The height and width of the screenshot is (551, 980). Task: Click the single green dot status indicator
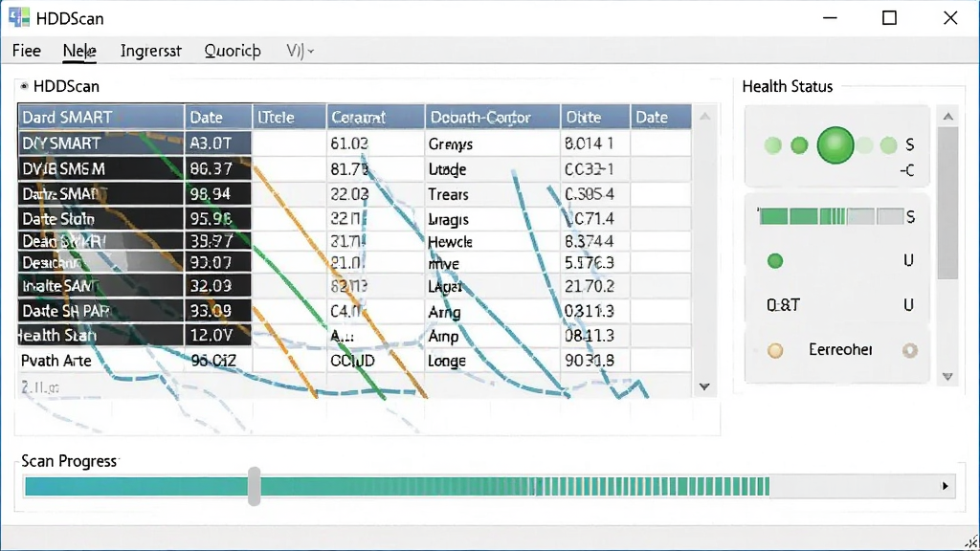775,261
